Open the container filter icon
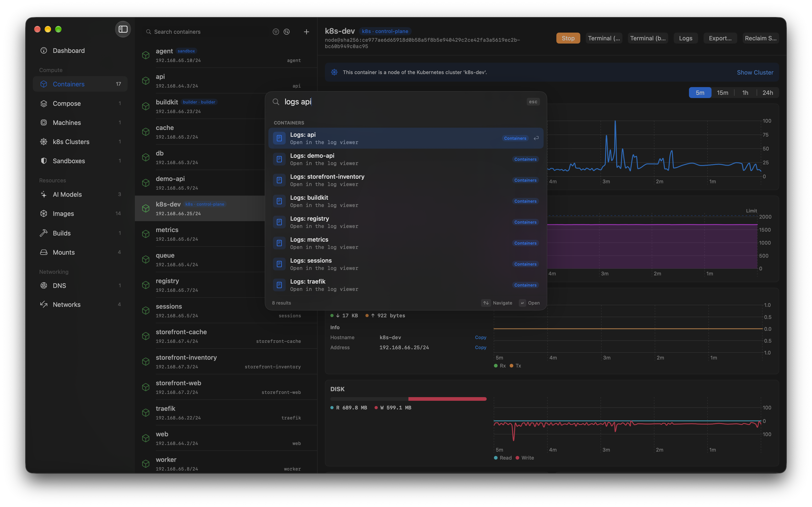The image size is (812, 507). 276,32
